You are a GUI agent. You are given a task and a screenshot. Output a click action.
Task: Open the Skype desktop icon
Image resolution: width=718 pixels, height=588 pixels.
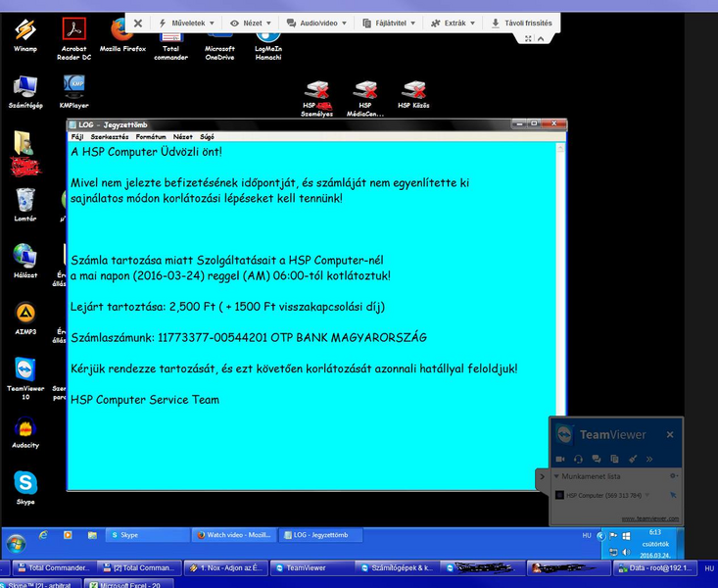25,488
